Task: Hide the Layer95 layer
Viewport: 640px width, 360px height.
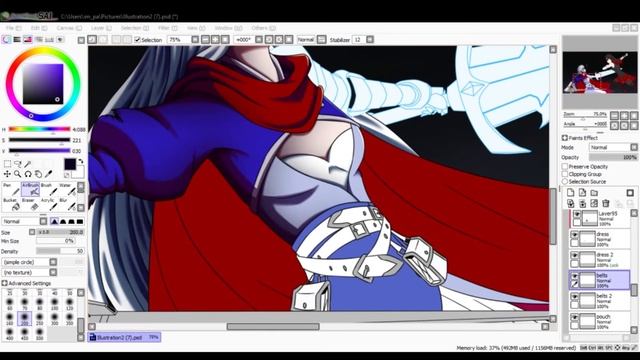Action: (x=576, y=214)
